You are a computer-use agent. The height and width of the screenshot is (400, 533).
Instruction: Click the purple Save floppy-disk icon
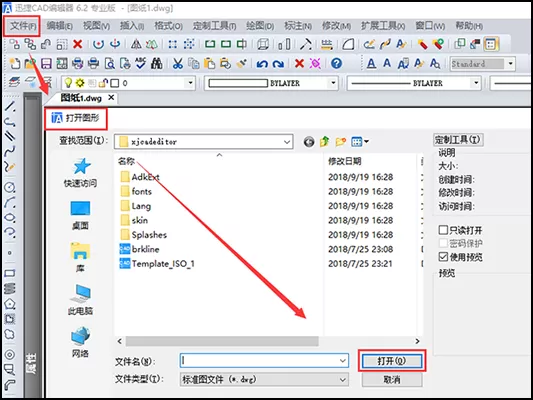[46, 64]
